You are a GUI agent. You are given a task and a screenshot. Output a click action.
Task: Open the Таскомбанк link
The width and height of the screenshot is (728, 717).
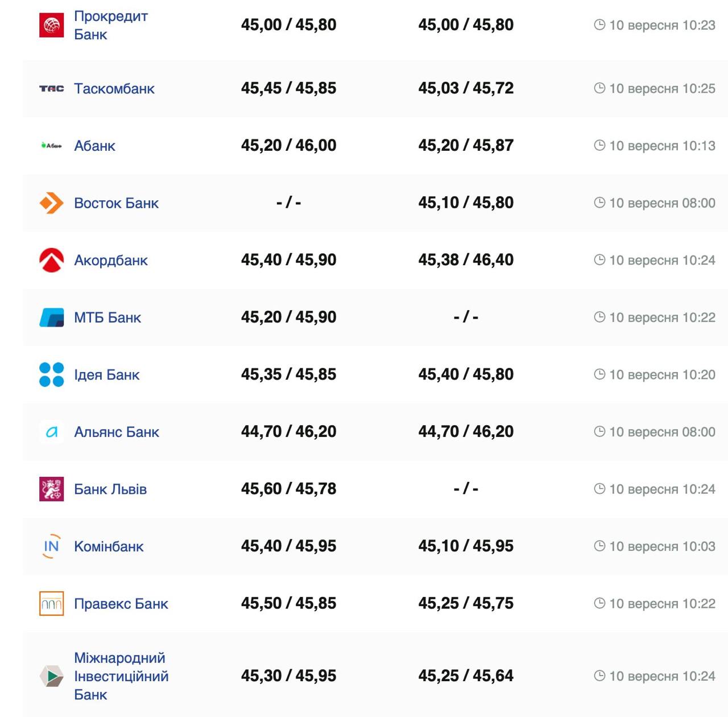(114, 89)
